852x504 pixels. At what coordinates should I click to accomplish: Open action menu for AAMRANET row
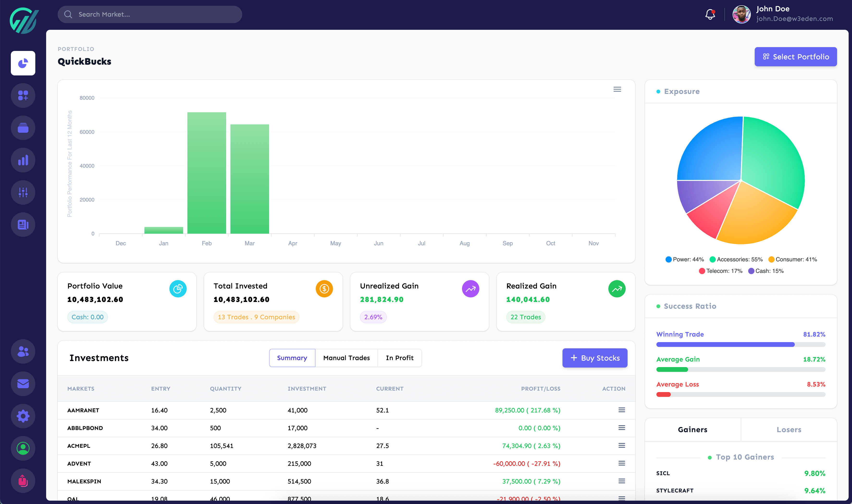point(621,410)
